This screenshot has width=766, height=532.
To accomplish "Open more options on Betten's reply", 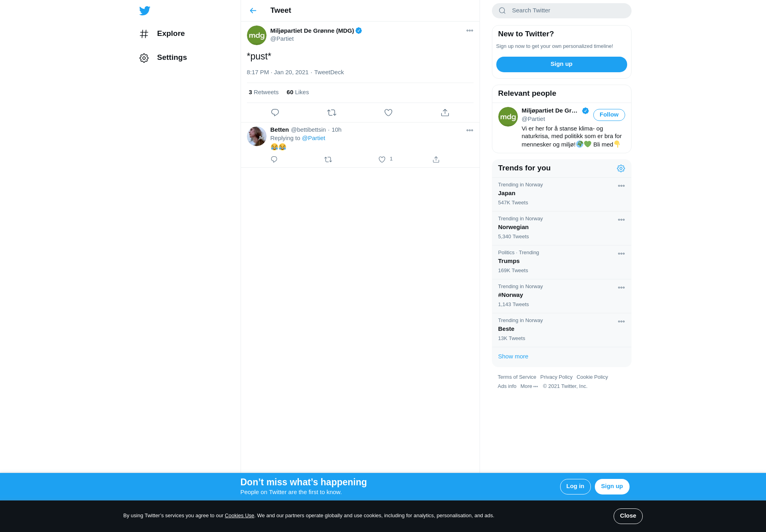I will pyautogui.click(x=470, y=131).
